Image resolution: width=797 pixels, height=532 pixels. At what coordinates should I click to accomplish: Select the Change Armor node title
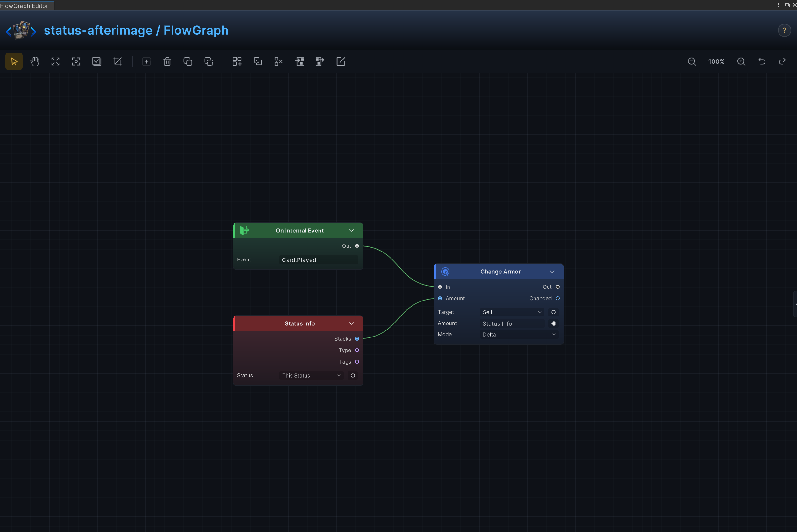click(x=500, y=272)
